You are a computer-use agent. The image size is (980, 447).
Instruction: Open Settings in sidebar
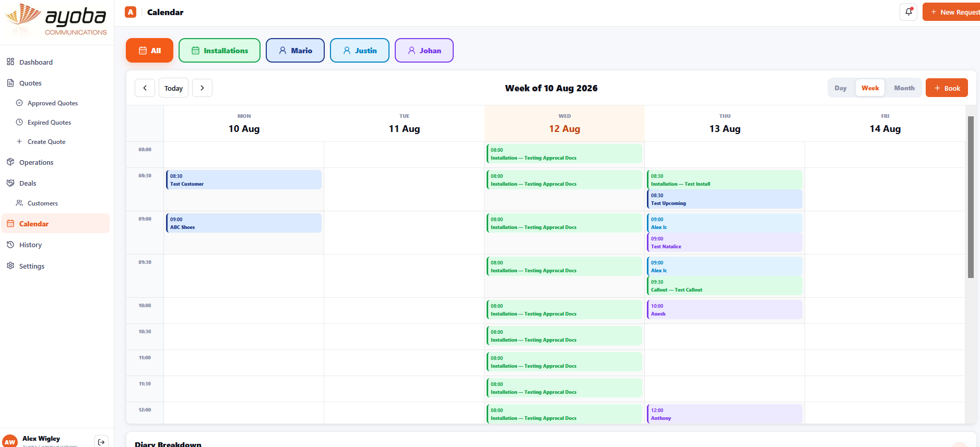point(55,266)
